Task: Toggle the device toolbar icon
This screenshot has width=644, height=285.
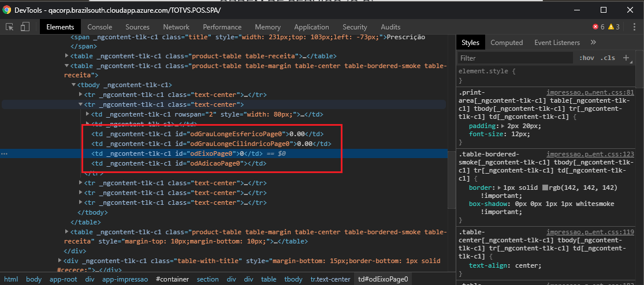Action: pos(25,27)
